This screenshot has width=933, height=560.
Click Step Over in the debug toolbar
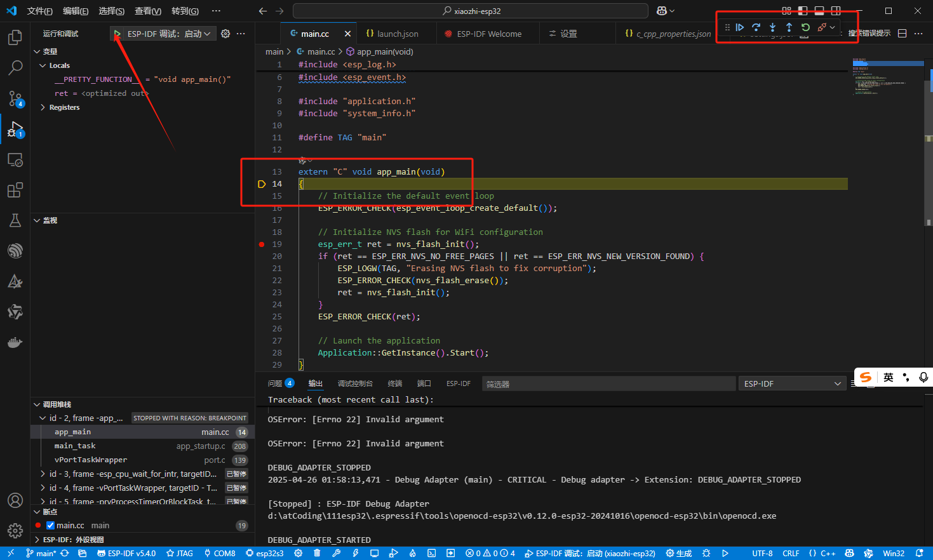(x=756, y=27)
